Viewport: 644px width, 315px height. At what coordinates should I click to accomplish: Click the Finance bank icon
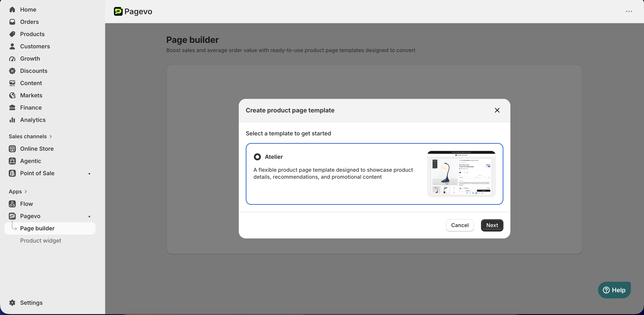12,107
